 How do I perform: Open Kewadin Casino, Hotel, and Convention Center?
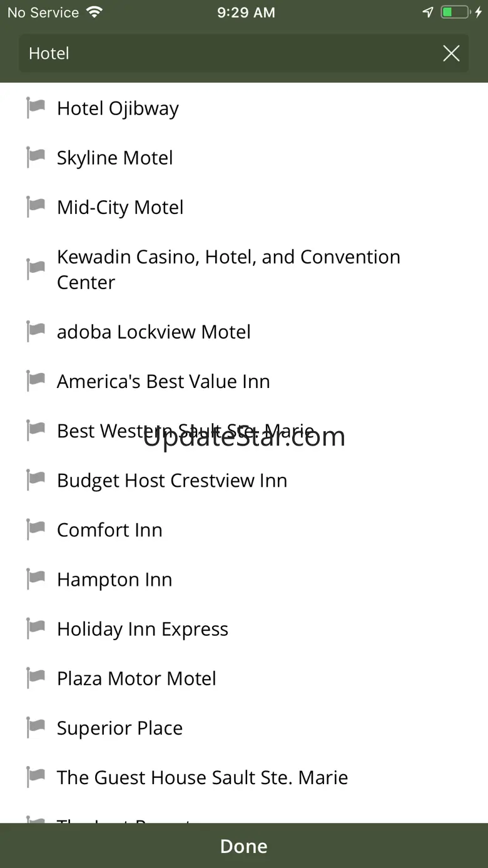[244, 270]
